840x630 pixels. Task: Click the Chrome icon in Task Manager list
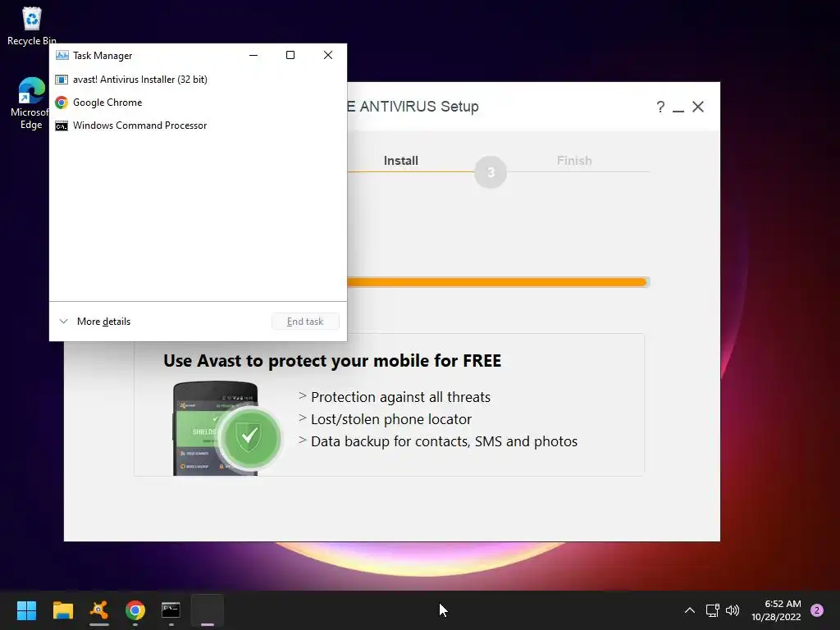pos(62,103)
